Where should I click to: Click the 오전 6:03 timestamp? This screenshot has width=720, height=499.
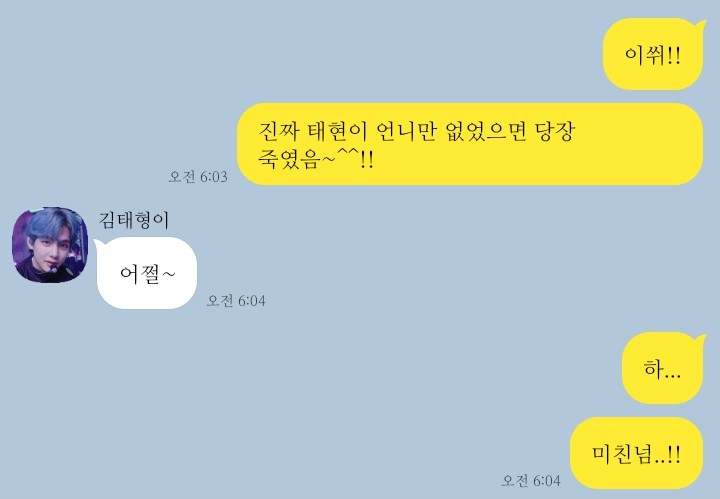tap(198, 176)
